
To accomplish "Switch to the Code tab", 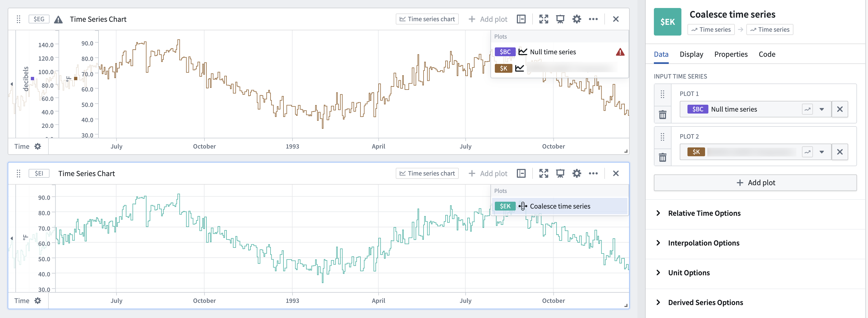I will (766, 54).
